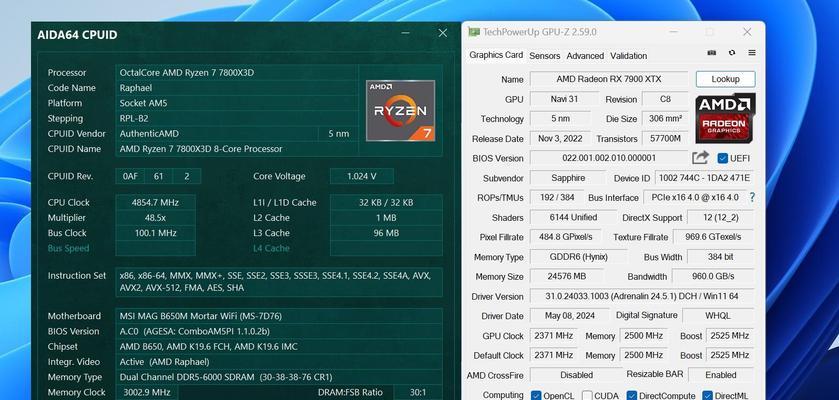Click the Lookup button
Viewport: 839px width, 400px height.
click(726, 79)
